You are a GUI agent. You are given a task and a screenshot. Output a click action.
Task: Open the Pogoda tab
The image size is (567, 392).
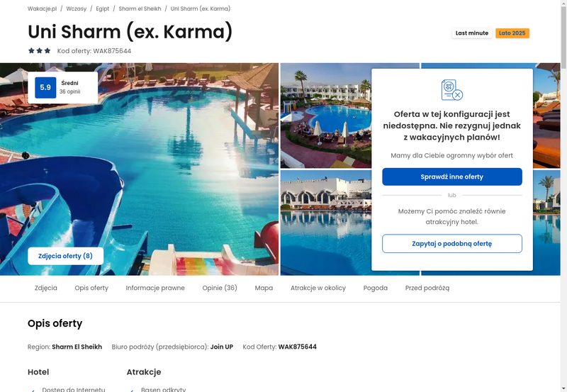click(376, 288)
